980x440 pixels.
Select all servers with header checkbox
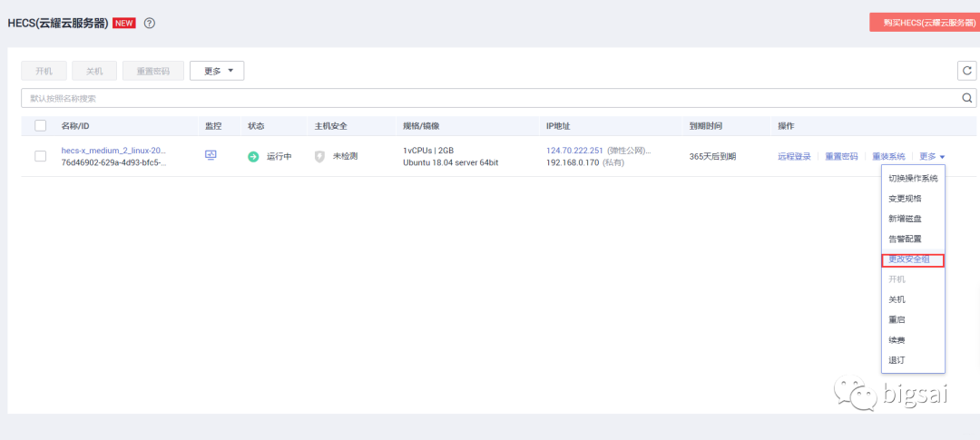(41, 125)
